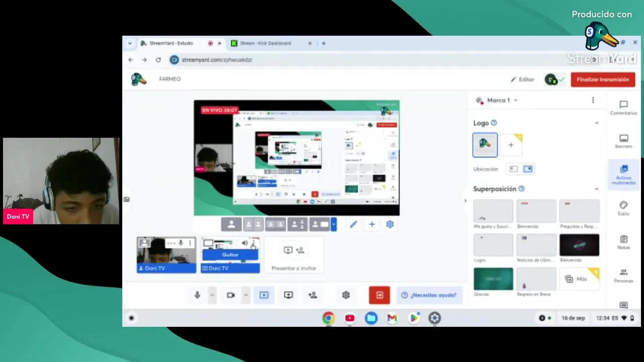
Task: Open layout settings gear icon
Action: 390,224
